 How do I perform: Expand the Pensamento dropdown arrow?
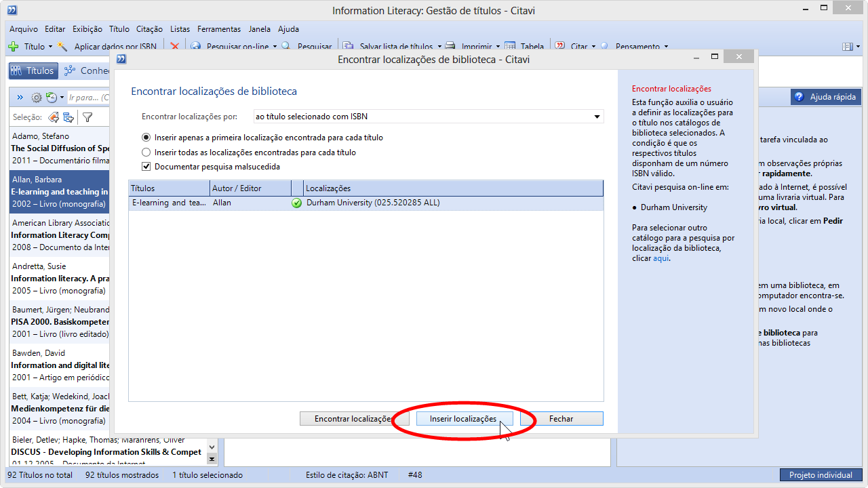coord(666,47)
